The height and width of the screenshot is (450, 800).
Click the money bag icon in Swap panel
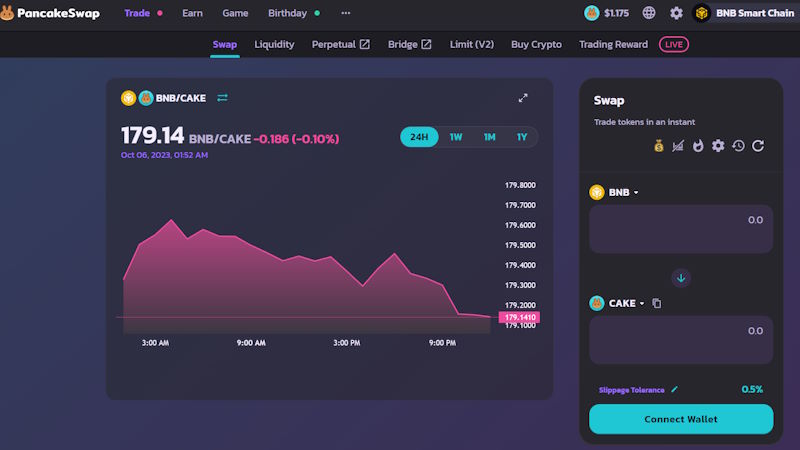click(x=657, y=146)
